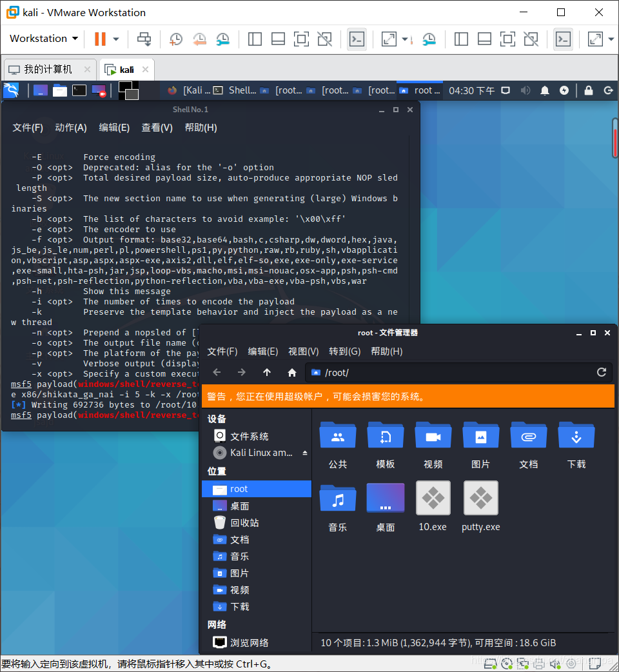Viewport: 619px width, 672px height.
Task: Eject the Kali Linux amd64 volume
Action: (x=304, y=453)
